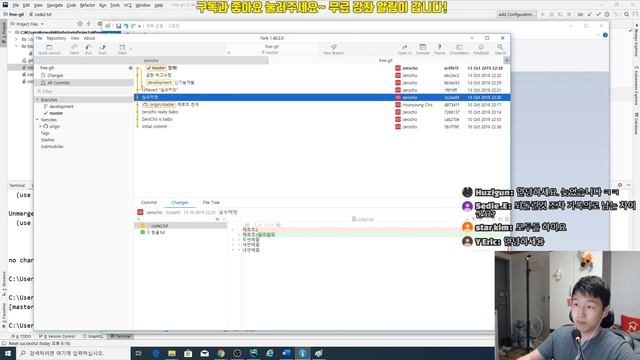Open Fork File menu
Screen dimensions: 640x360
point(39,38)
